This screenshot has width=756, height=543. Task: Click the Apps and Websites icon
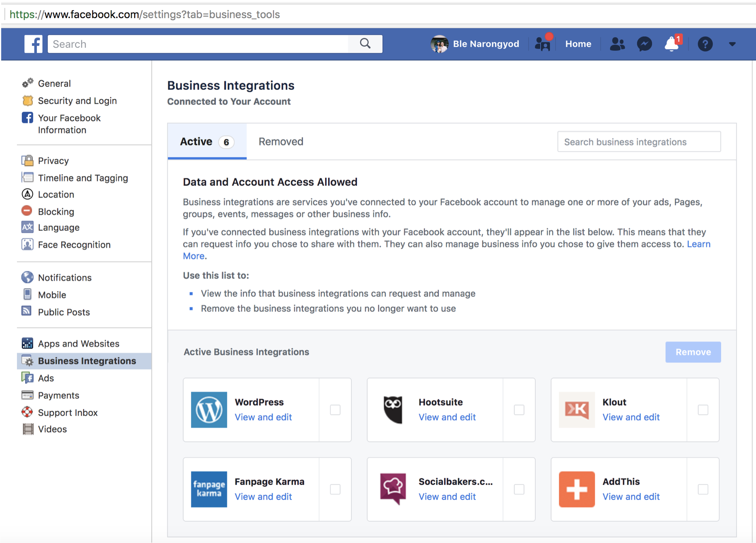[27, 343]
